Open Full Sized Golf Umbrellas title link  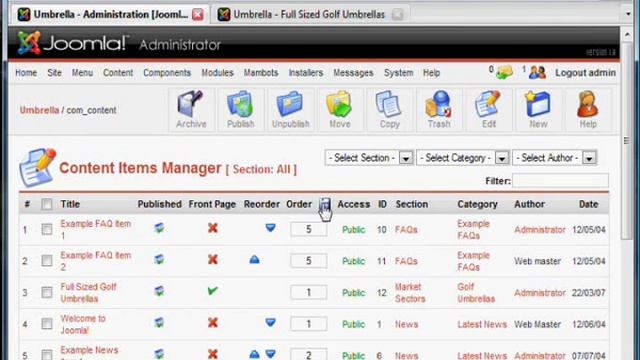88,293
